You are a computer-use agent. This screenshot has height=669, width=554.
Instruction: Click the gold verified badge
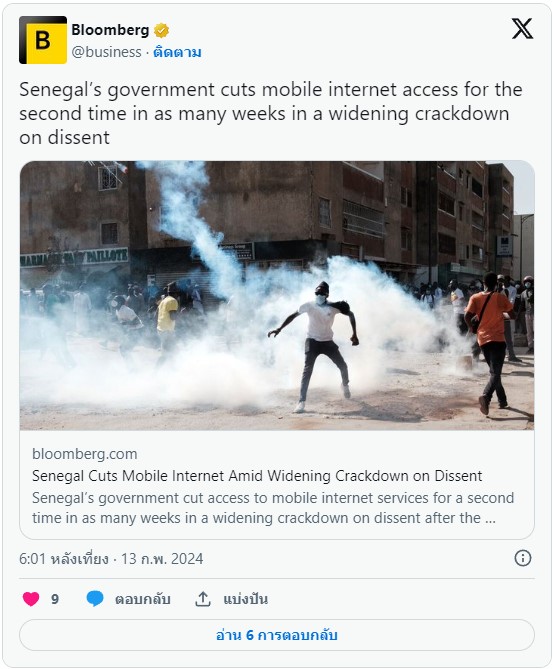pyautogui.click(x=161, y=30)
